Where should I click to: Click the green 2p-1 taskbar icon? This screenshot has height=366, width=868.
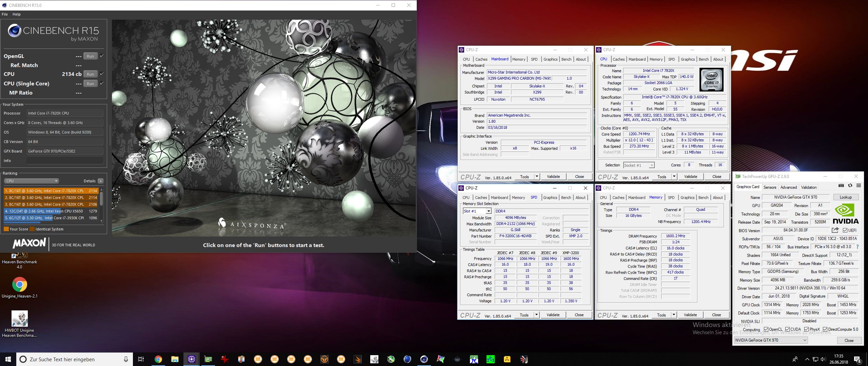click(x=490, y=359)
